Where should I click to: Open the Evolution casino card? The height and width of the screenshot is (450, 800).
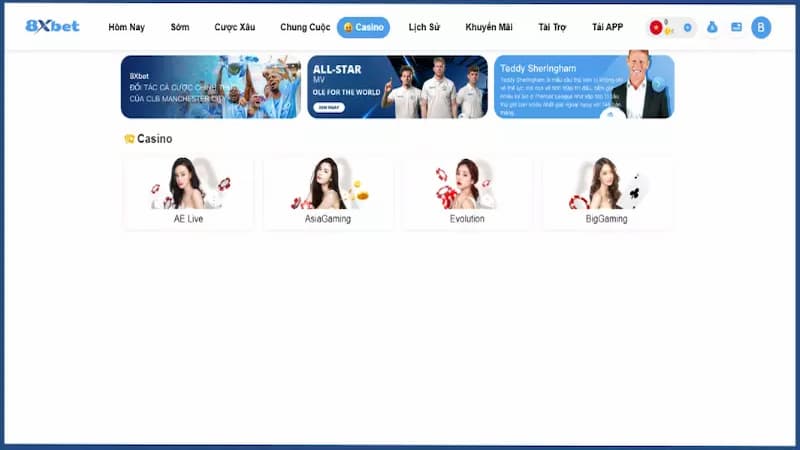tap(467, 192)
